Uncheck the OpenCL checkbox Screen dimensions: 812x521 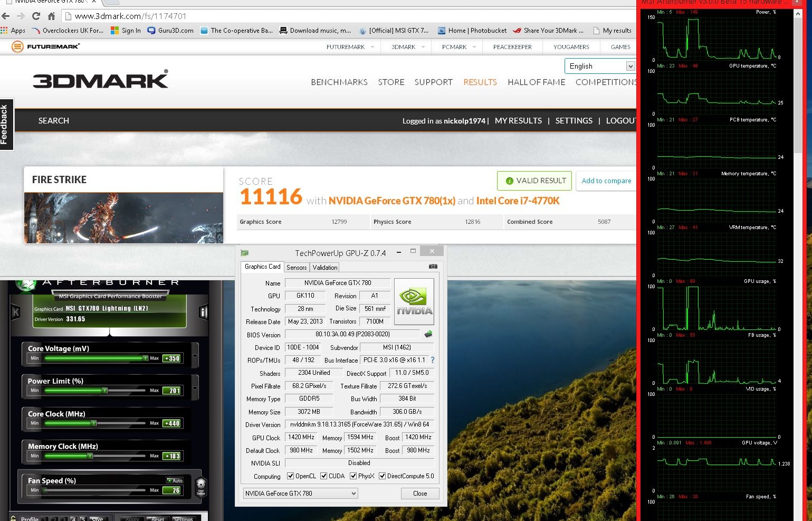pyautogui.click(x=290, y=476)
